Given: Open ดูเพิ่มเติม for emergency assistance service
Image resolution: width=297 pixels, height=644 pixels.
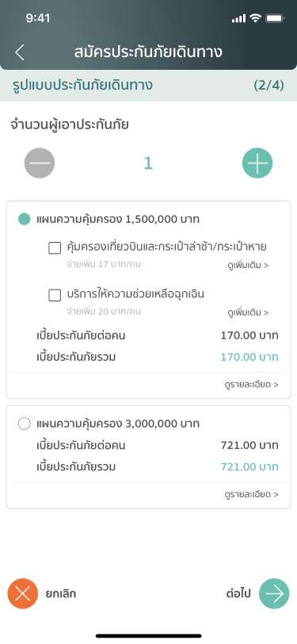Looking at the screenshot, I should [248, 312].
